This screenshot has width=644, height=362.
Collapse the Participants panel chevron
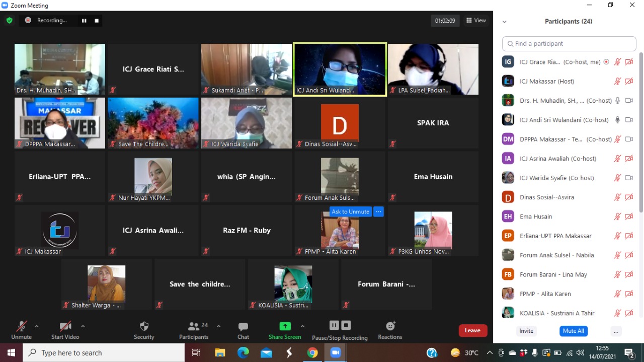point(504,22)
